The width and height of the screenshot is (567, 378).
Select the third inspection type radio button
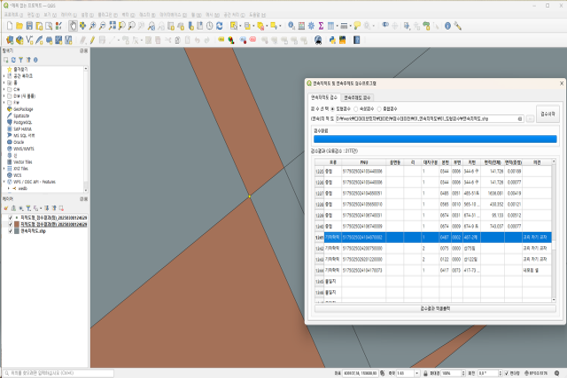point(379,109)
